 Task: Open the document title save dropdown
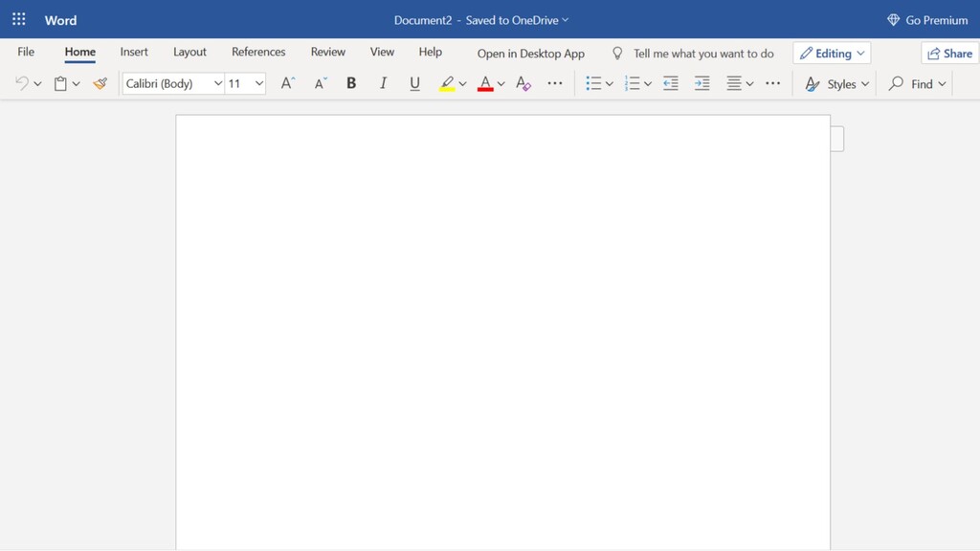click(565, 20)
